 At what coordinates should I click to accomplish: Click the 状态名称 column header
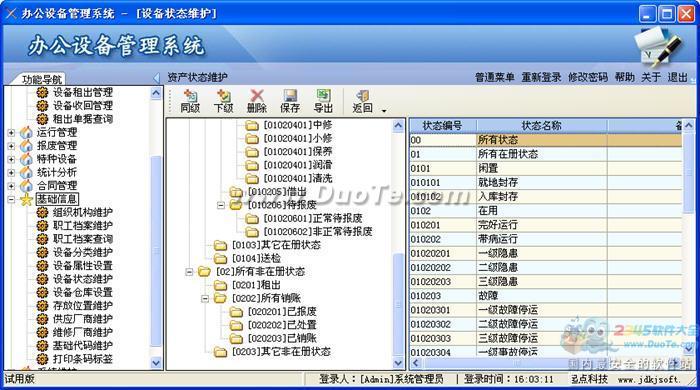pyautogui.click(x=542, y=126)
